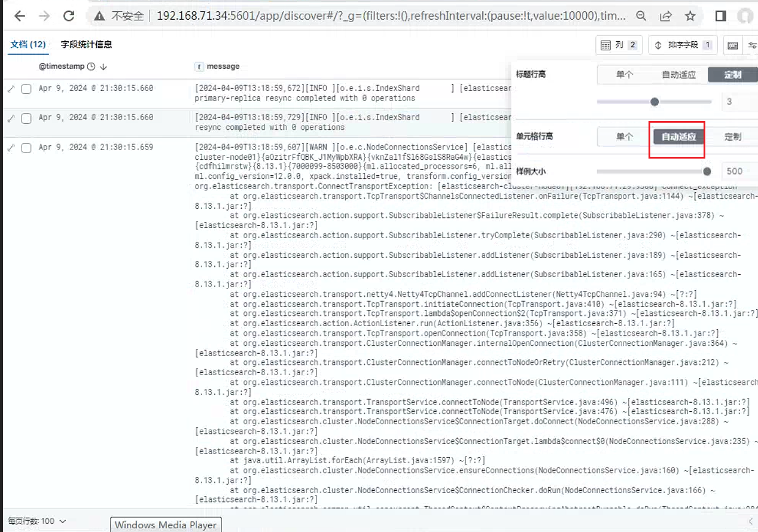Adjust the 样例大小 sample size slider
This screenshot has width=758, height=532.
[x=655, y=171]
